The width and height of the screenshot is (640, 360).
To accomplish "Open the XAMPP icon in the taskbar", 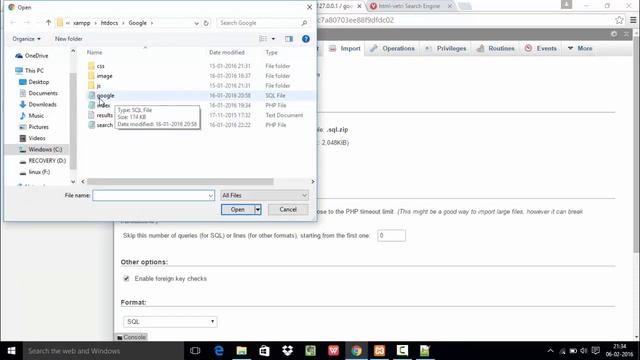I will [379, 351].
